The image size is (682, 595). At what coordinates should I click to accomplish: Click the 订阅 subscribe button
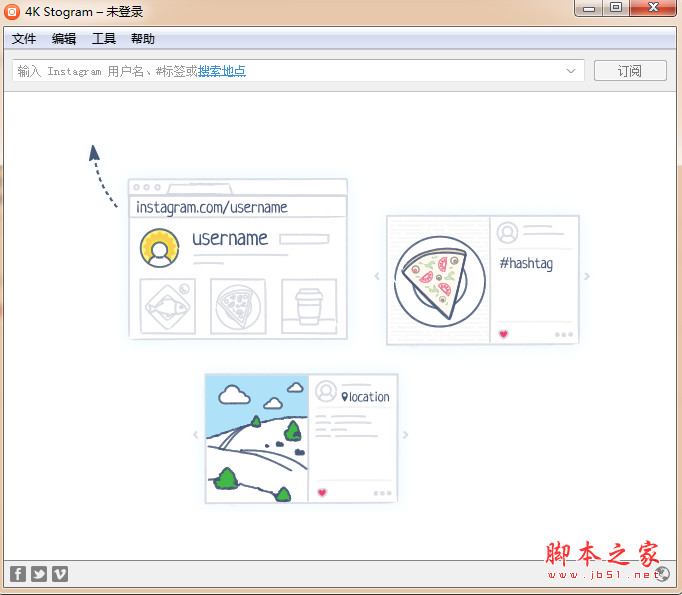(630, 70)
